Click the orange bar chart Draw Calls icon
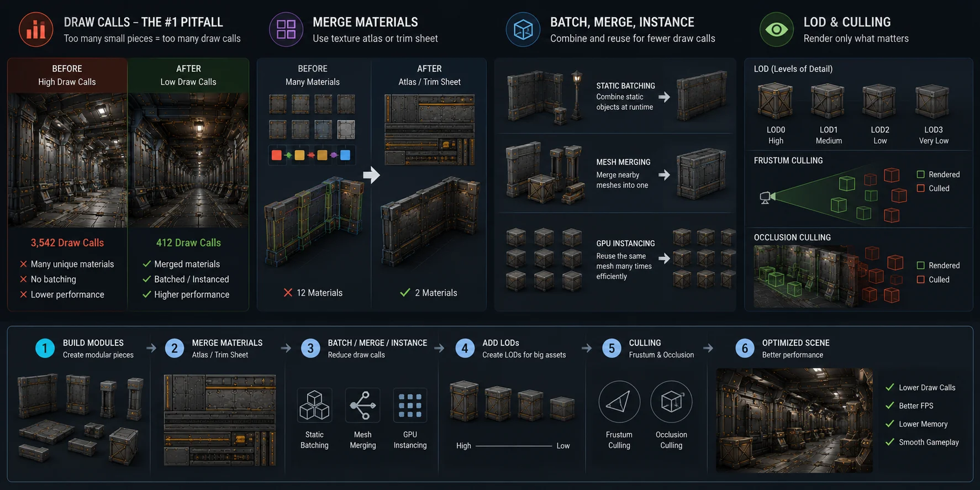The image size is (980, 490). coord(36,30)
